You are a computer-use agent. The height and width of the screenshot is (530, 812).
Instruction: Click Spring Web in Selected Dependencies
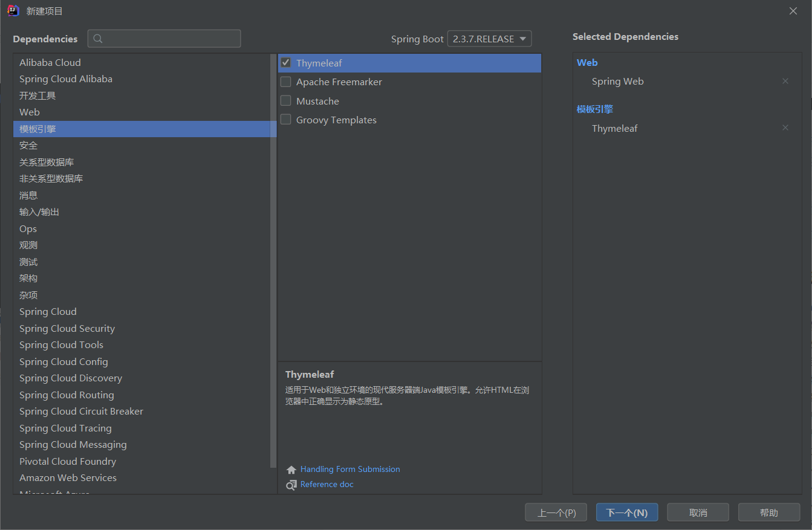617,81
